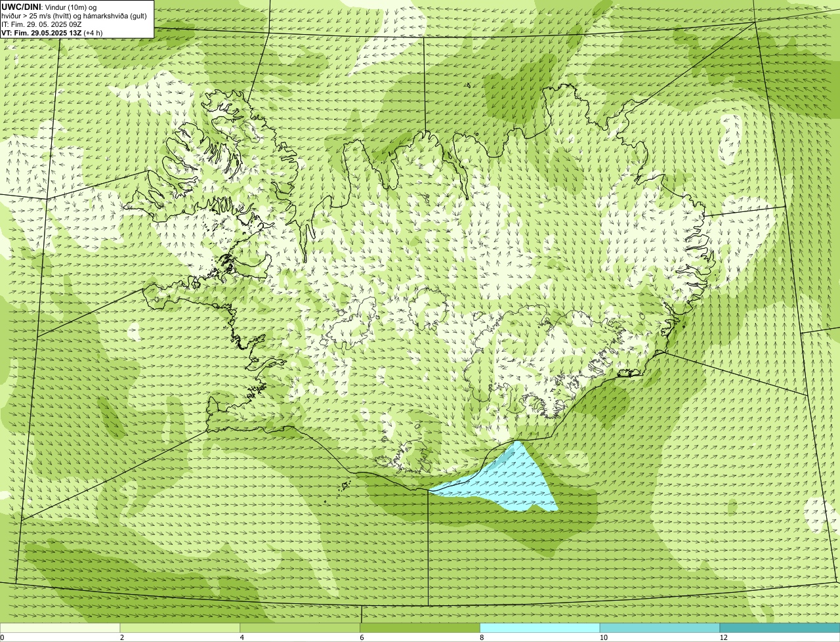This screenshot has height=642, width=840.
Task: Click the '8' scale label on the colorbar
Action: coord(482,637)
